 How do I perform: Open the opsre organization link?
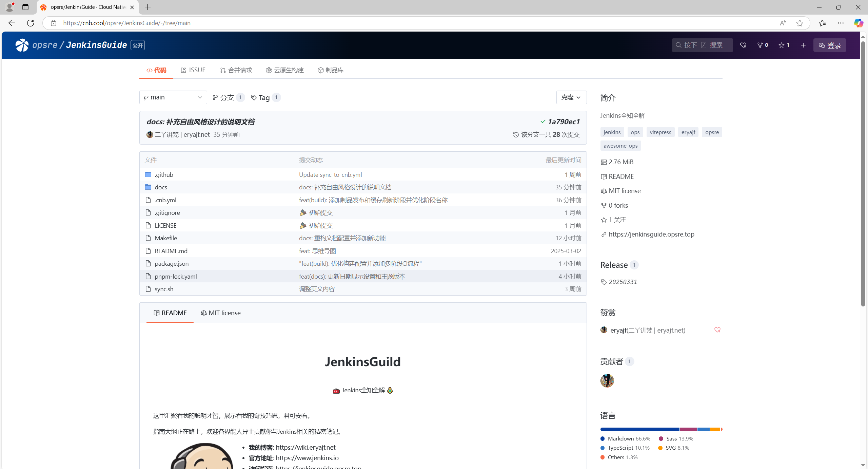point(45,45)
